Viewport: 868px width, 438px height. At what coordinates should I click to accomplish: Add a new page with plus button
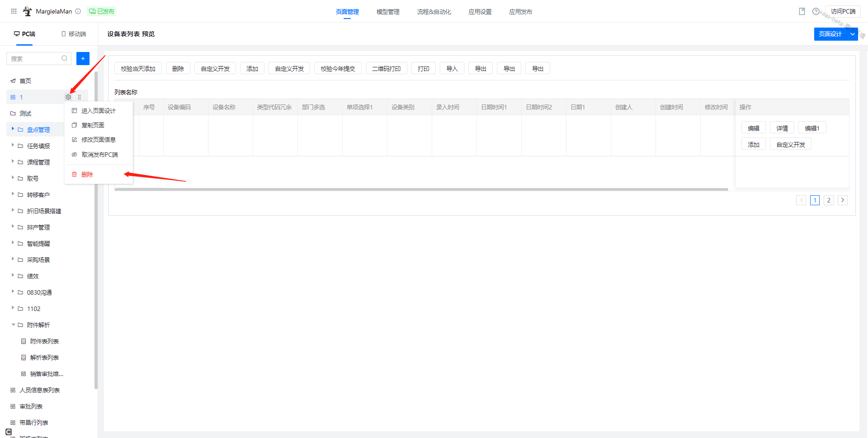[83, 58]
